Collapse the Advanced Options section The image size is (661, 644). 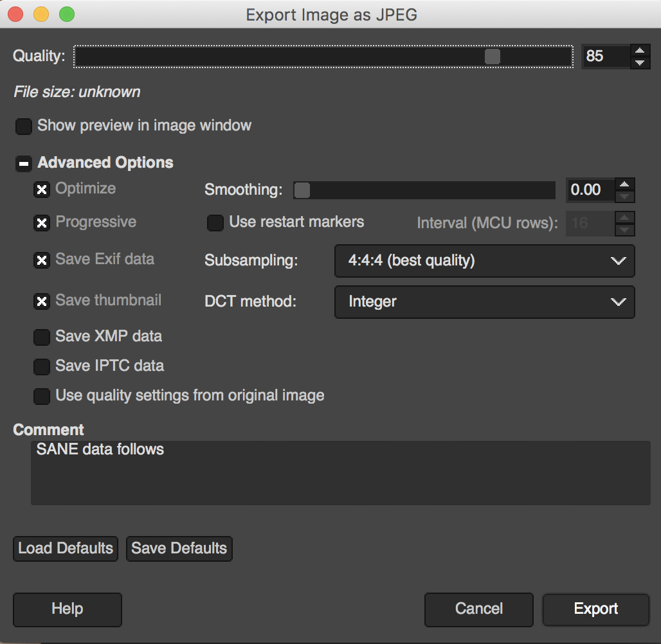pyautogui.click(x=24, y=163)
